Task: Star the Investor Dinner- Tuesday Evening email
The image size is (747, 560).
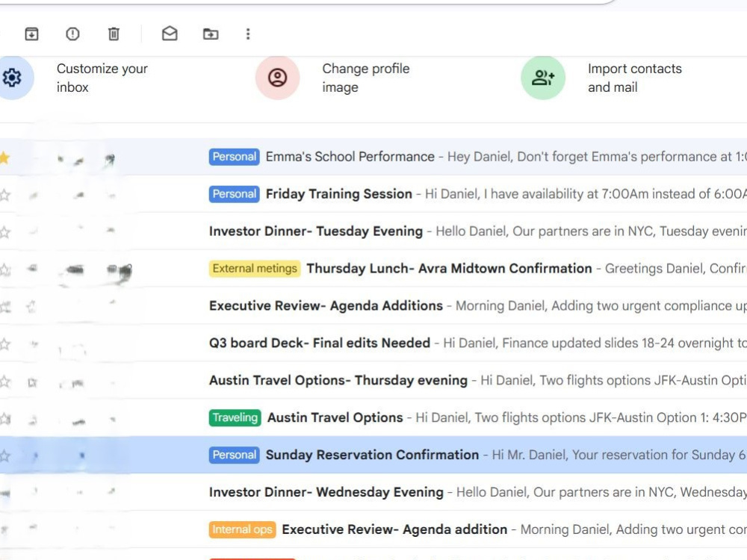Action: click(x=4, y=232)
